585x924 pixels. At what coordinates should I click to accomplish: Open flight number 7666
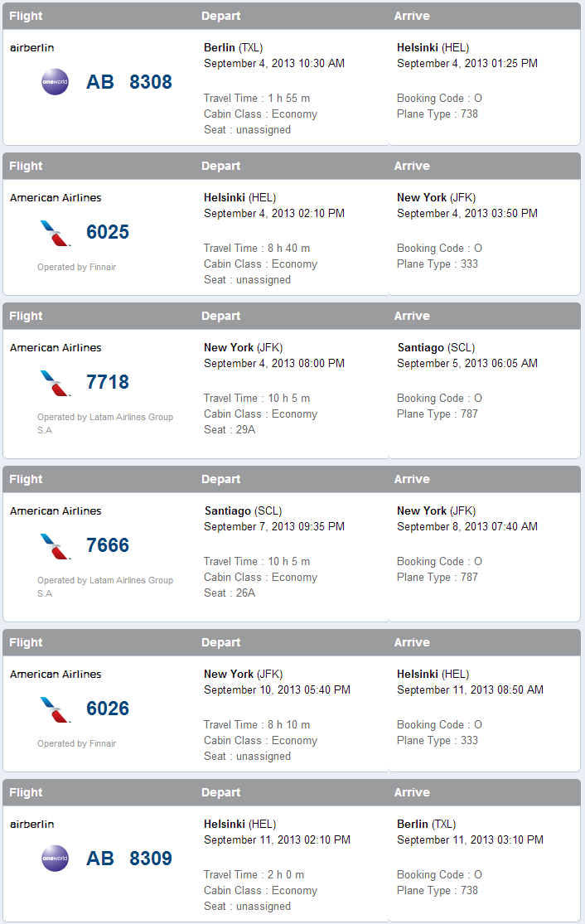(x=108, y=546)
